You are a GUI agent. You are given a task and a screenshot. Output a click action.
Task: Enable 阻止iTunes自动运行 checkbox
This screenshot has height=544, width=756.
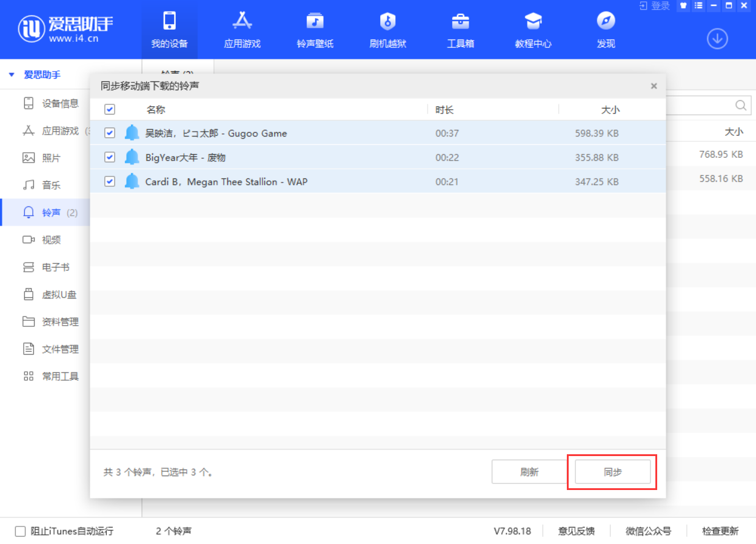[20, 531]
